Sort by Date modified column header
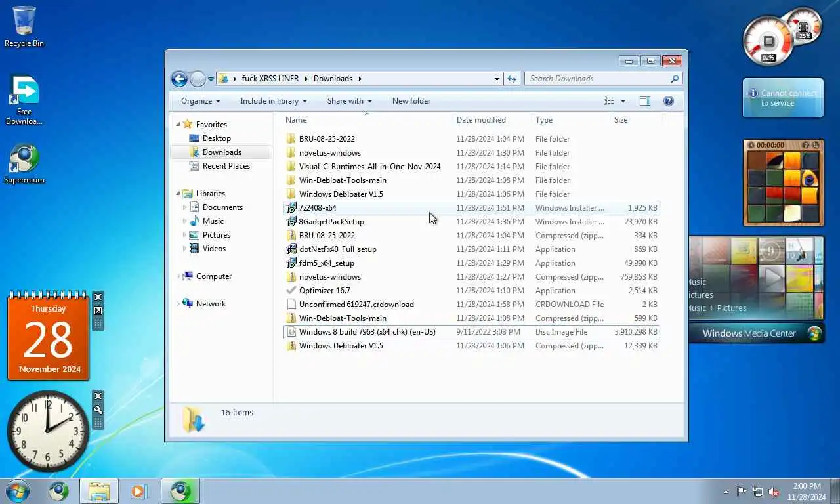 (492, 120)
